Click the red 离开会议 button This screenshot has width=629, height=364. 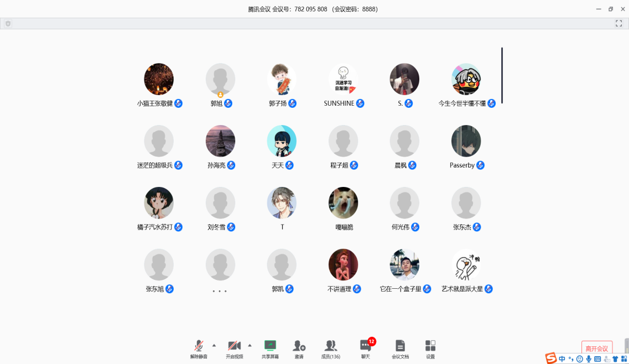596,349
